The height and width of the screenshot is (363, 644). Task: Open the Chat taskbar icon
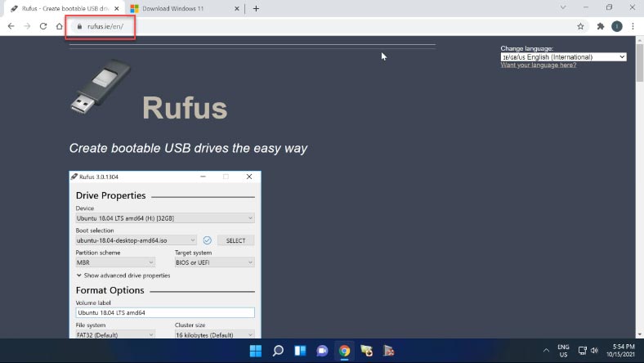tap(323, 351)
